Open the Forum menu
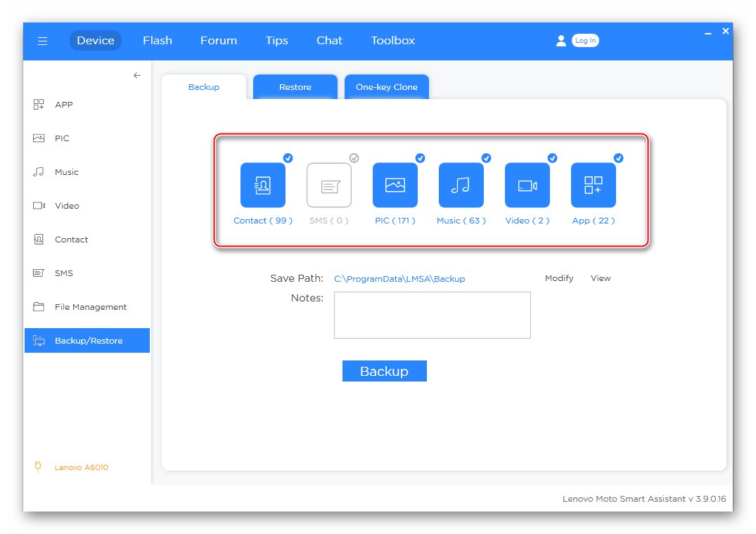 [219, 41]
